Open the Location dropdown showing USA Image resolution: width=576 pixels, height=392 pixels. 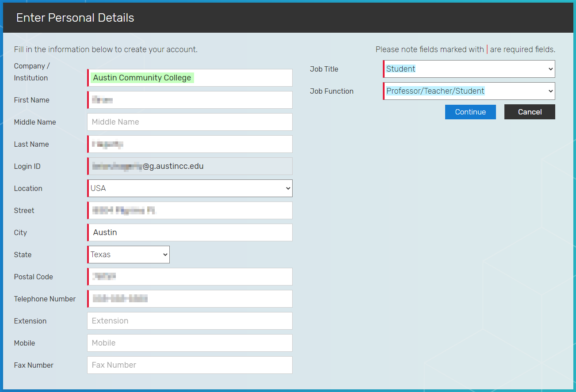(x=190, y=188)
